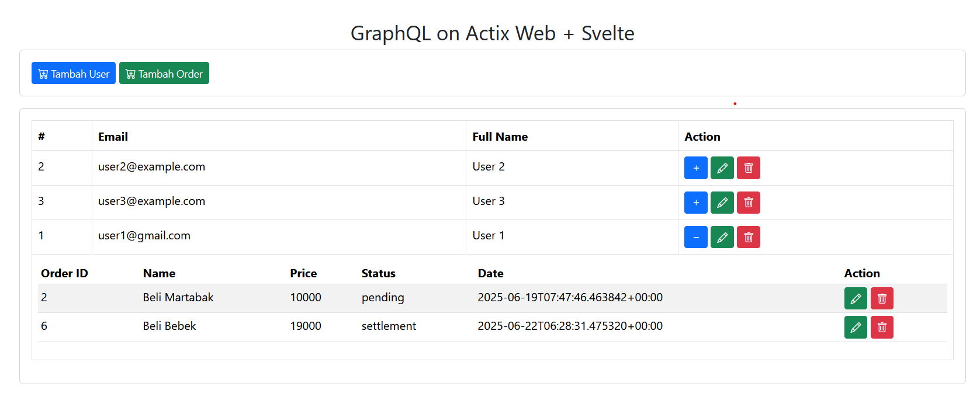
Task: Click the Tambah User button
Action: (74, 74)
